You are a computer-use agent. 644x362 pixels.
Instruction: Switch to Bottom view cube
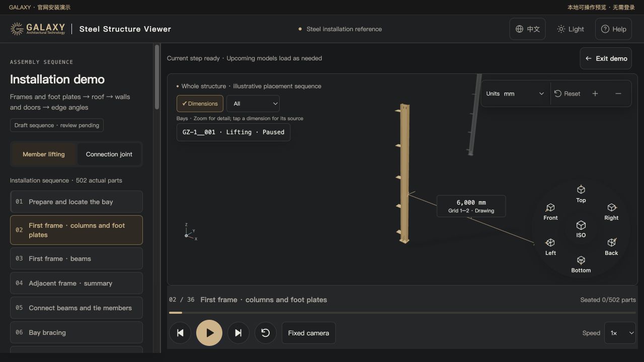click(x=581, y=264)
